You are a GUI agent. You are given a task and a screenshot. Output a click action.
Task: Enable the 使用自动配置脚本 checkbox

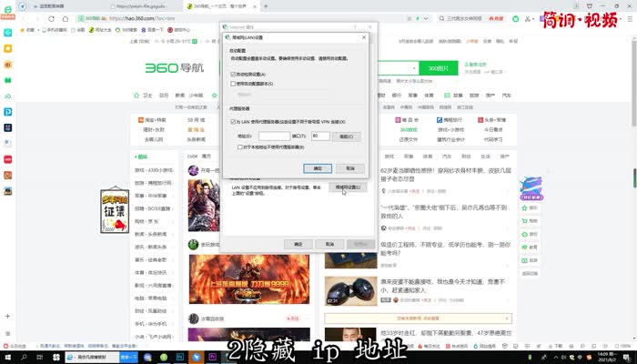tap(234, 83)
